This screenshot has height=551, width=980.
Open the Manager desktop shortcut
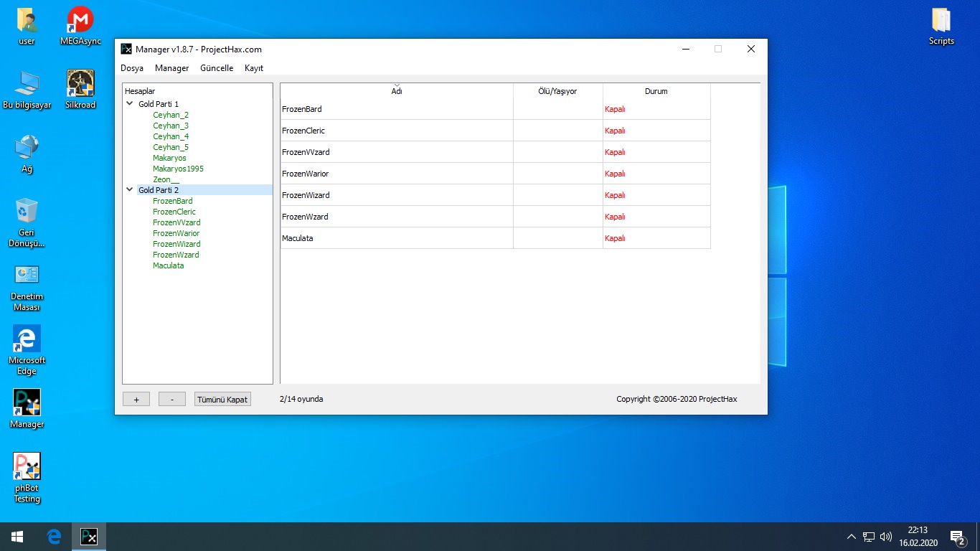27,403
